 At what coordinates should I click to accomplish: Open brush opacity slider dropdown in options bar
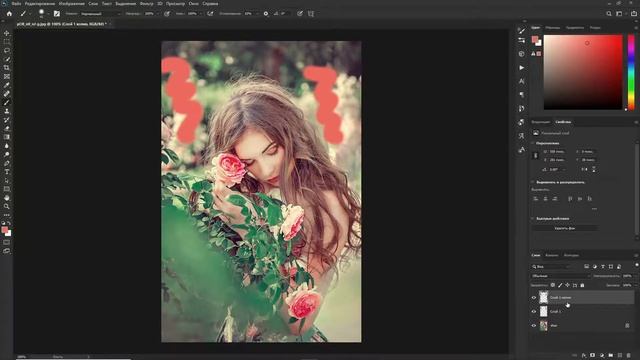(157, 13)
